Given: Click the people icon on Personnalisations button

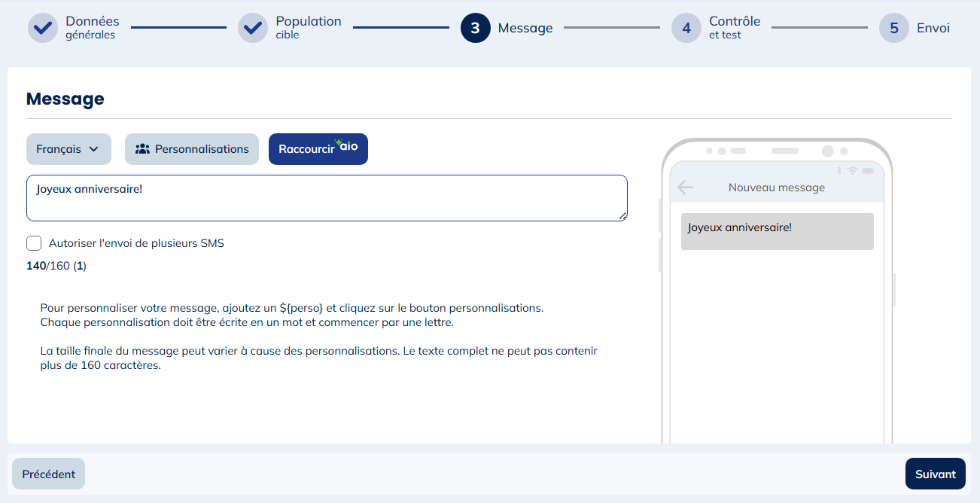Looking at the screenshot, I should point(142,149).
